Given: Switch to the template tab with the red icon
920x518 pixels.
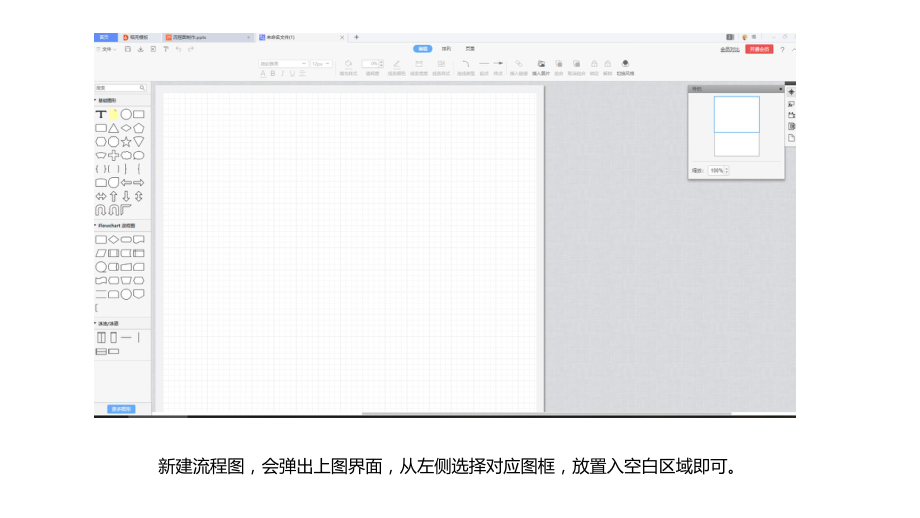Looking at the screenshot, I should click(138, 37).
